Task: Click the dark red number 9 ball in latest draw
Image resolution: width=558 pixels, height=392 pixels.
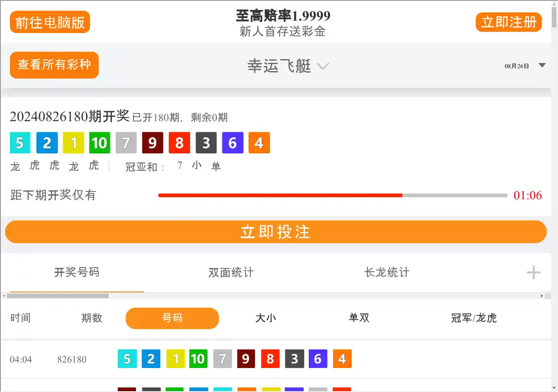Action: (x=153, y=143)
